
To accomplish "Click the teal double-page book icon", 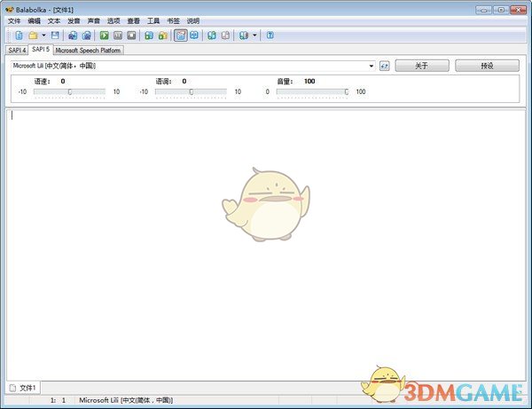I will pyautogui.click(x=212, y=35).
